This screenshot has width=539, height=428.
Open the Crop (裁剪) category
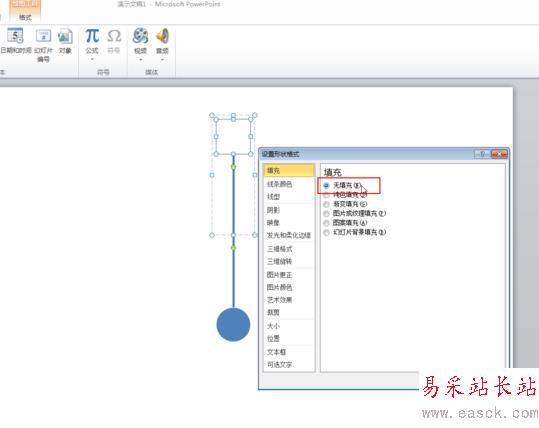click(289, 312)
